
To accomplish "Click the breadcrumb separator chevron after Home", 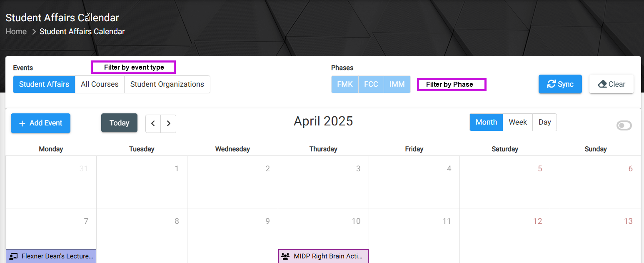I will [x=34, y=32].
